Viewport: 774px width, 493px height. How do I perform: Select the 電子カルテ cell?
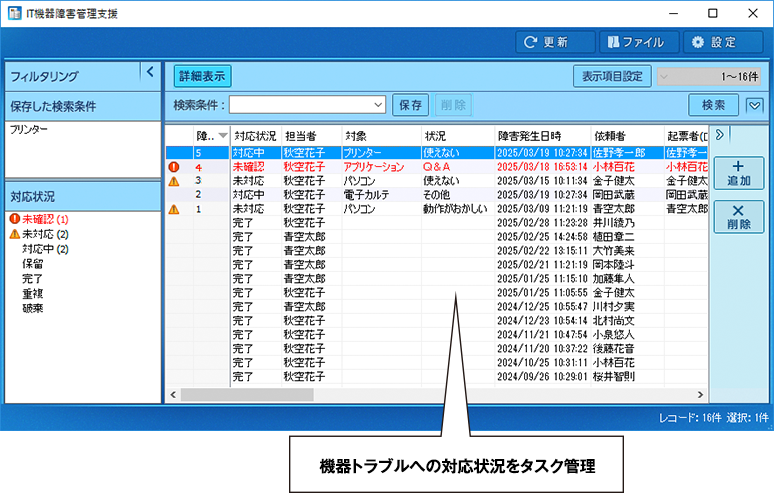pos(381,195)
